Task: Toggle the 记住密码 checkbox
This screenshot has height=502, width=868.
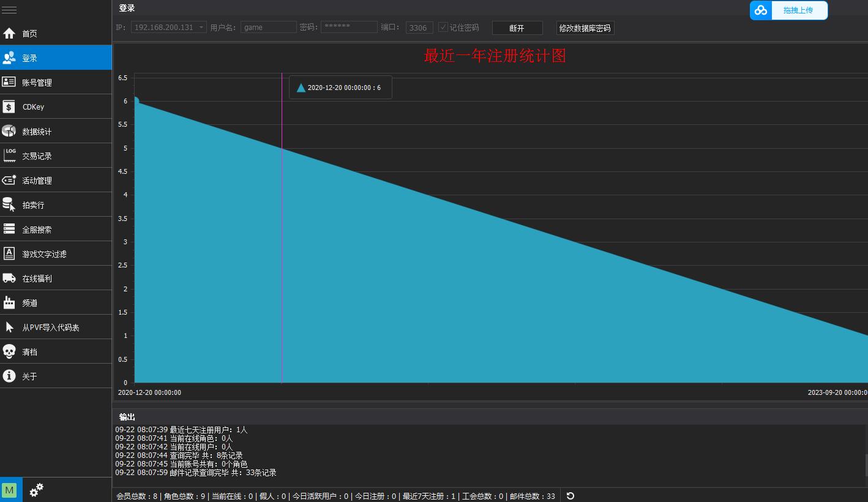Action: click(443, 28)
